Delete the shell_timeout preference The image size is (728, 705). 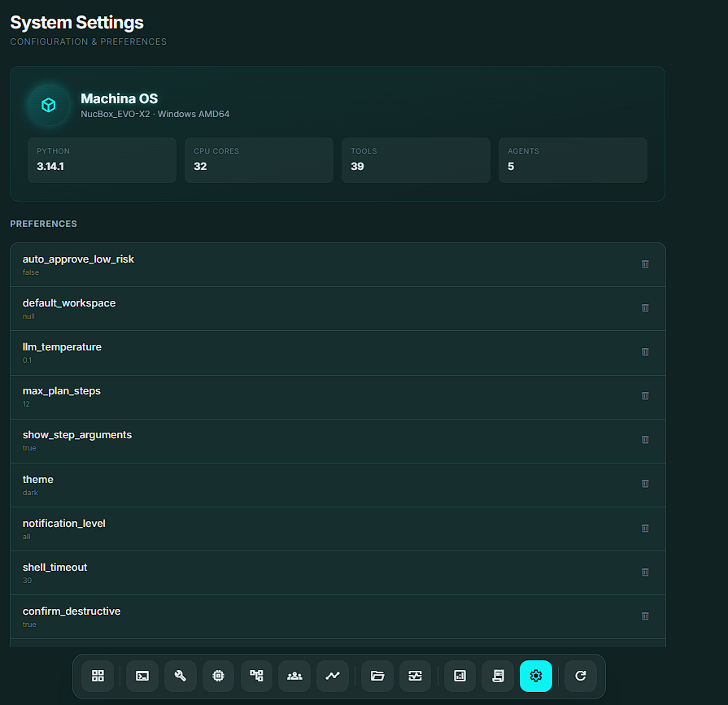click(x=645, y=572)
